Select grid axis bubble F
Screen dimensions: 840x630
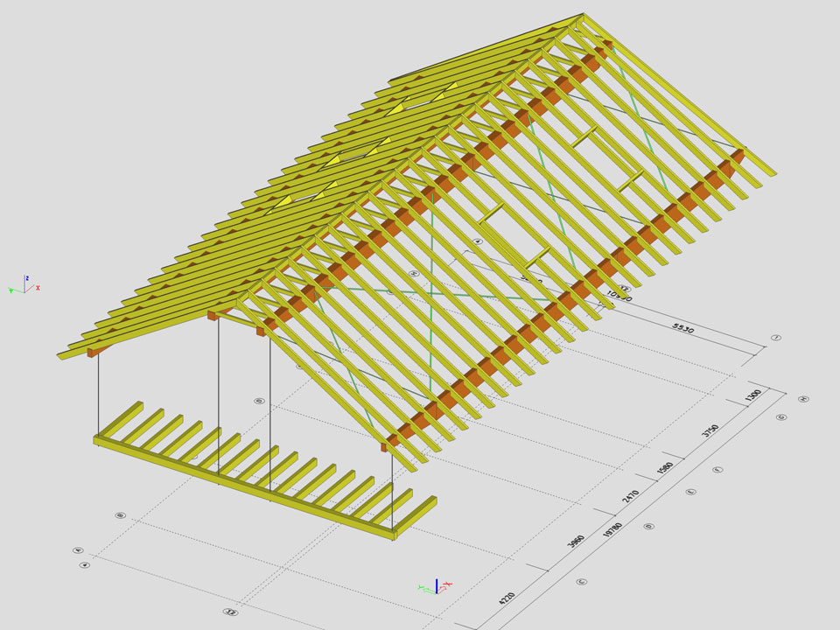pyautogui.click(x=717, y=470)
